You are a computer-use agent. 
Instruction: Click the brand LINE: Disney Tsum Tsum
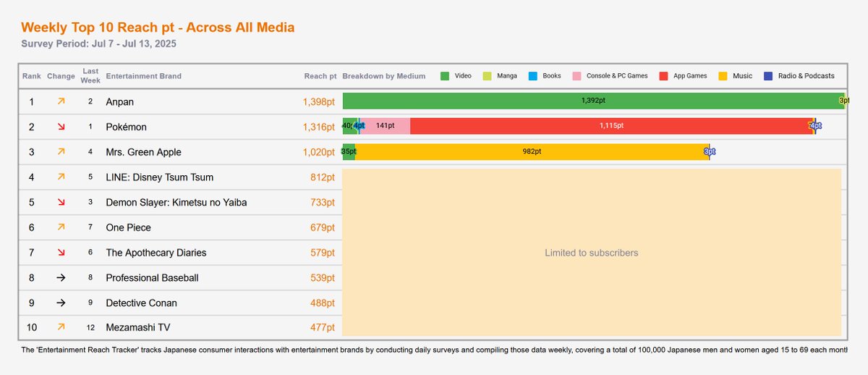(159, 177)
